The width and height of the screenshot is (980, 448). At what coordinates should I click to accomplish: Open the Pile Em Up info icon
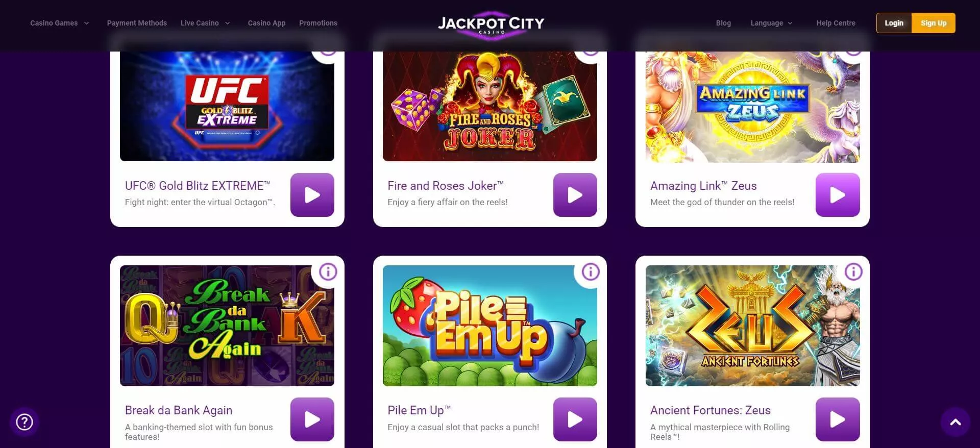click(591, 271)
